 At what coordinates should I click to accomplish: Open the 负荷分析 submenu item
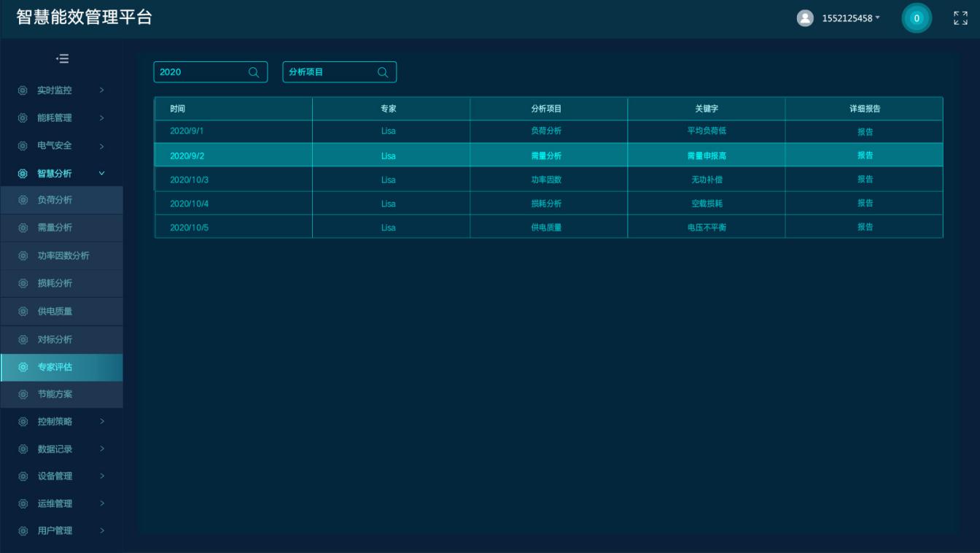pos(61,200)
